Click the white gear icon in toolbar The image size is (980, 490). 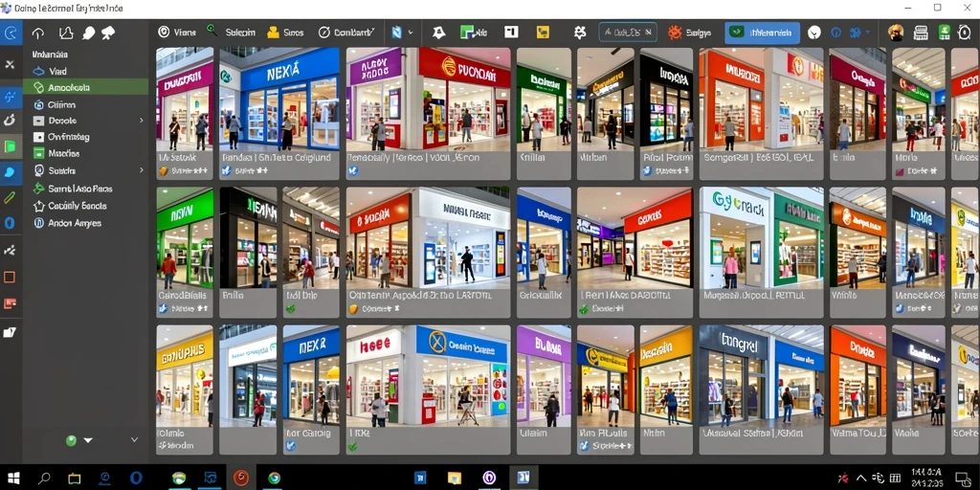(580, 33)
